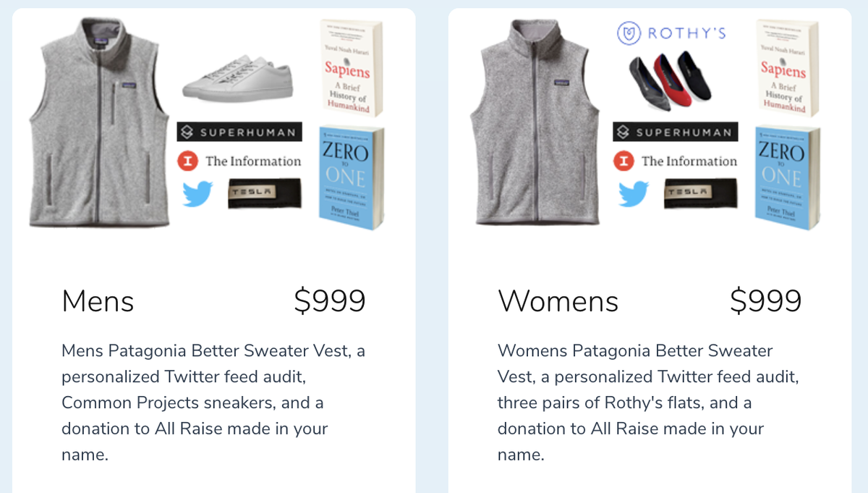
Task: Select the gray Mens Patagonia vest image
Action: click(x=99, y=122)
